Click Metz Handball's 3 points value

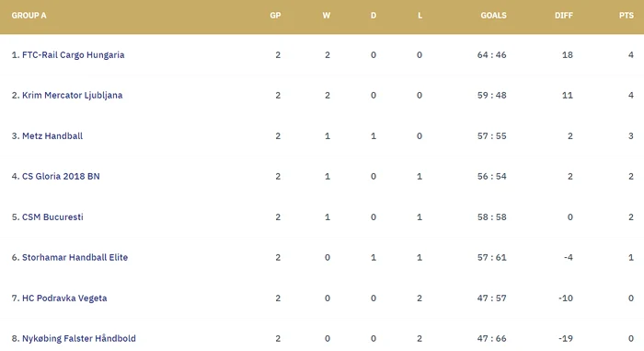(x=631, y=135)
